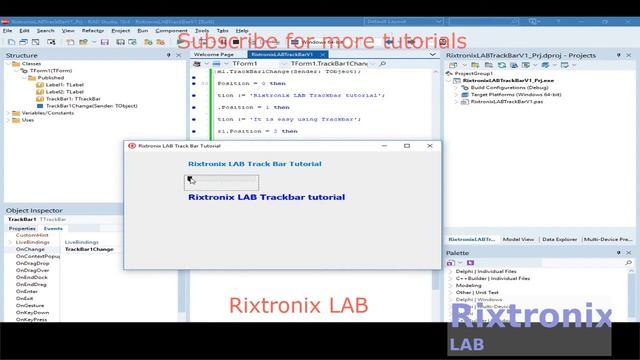Image resolution: width=640 pixels, height=360 pixels.
Task: Expand the Modeling palette category
Action: (x=451, y=285)
